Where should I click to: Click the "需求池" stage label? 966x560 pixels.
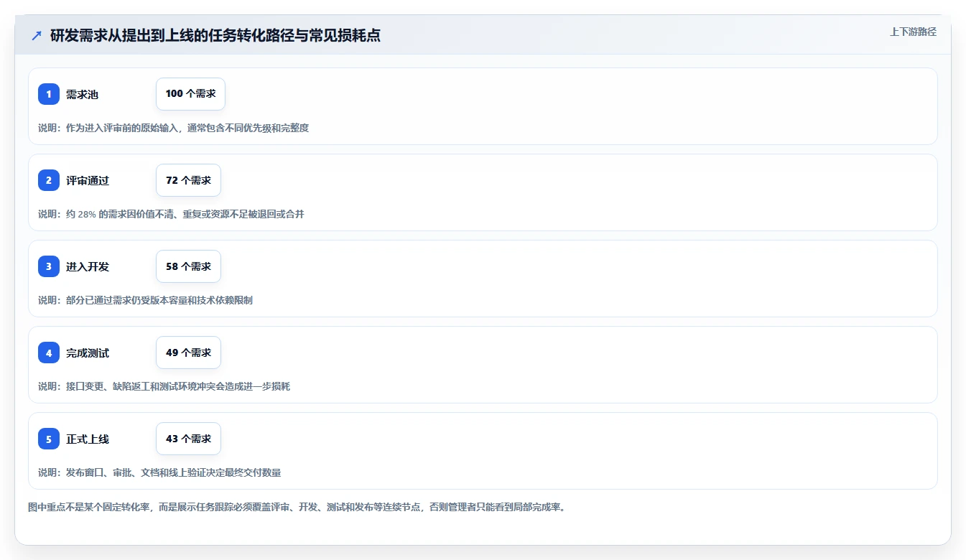[82, 94]
